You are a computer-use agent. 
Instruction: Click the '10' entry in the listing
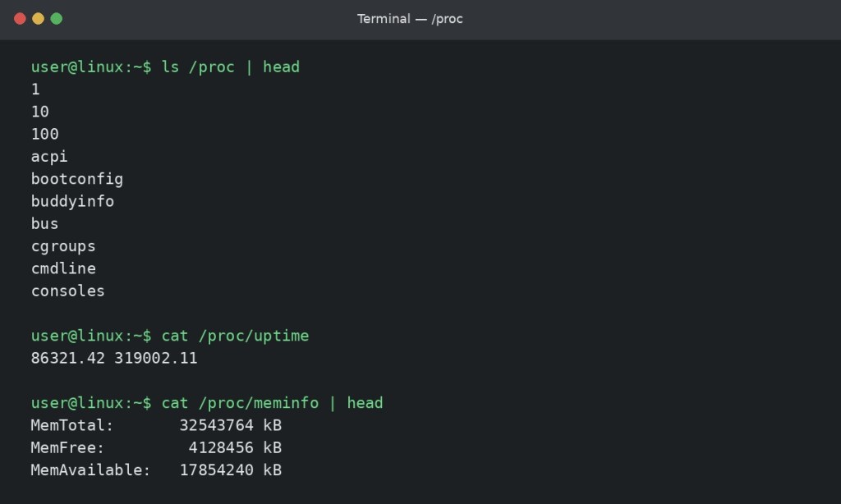pos(40,112)
